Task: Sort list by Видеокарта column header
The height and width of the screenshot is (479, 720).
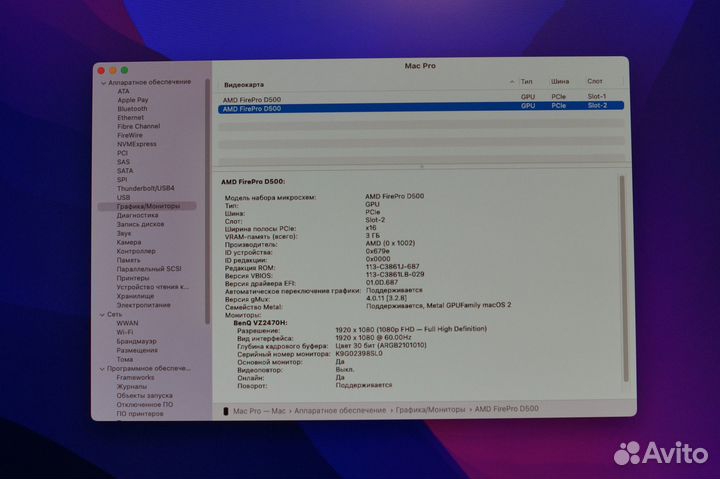Action: [245, 84]
